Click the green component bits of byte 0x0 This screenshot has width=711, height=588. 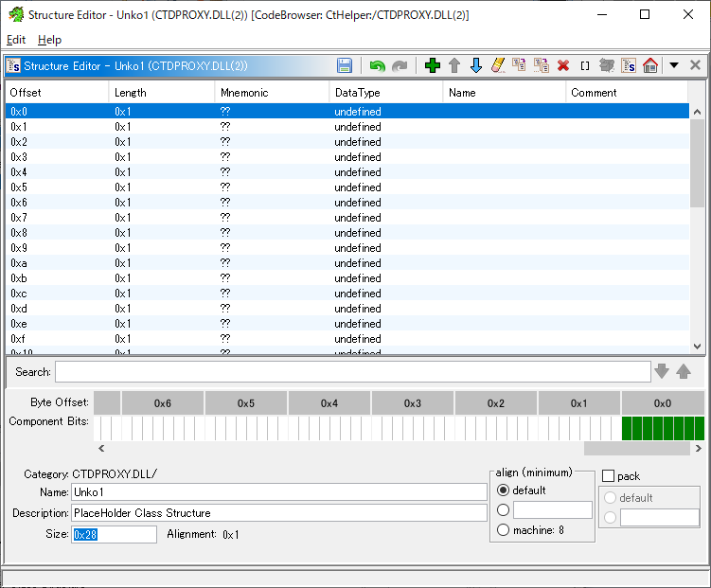tap(663, 428)
